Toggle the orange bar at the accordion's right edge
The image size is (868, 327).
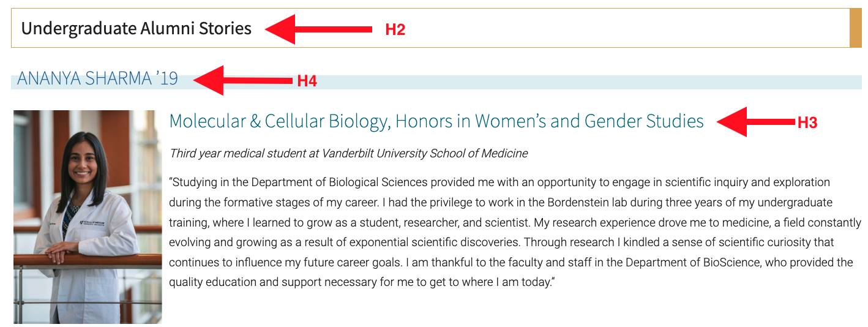(x=856, y=28)
